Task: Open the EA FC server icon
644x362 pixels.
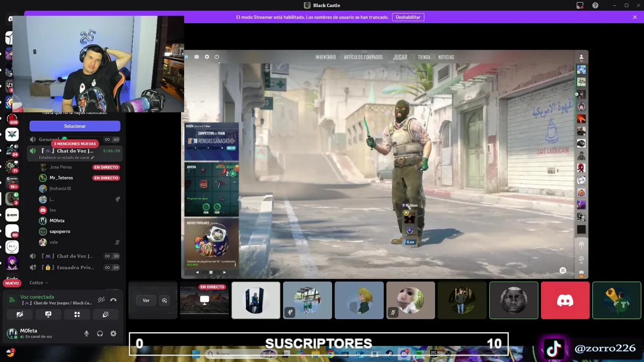Action: click(x=12, y=215)
